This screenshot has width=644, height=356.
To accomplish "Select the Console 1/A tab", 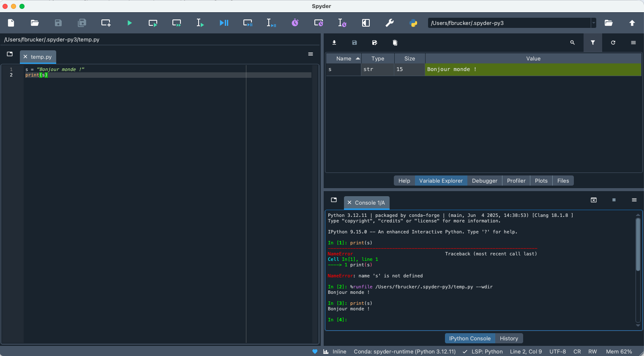I will tap(370, 203).
